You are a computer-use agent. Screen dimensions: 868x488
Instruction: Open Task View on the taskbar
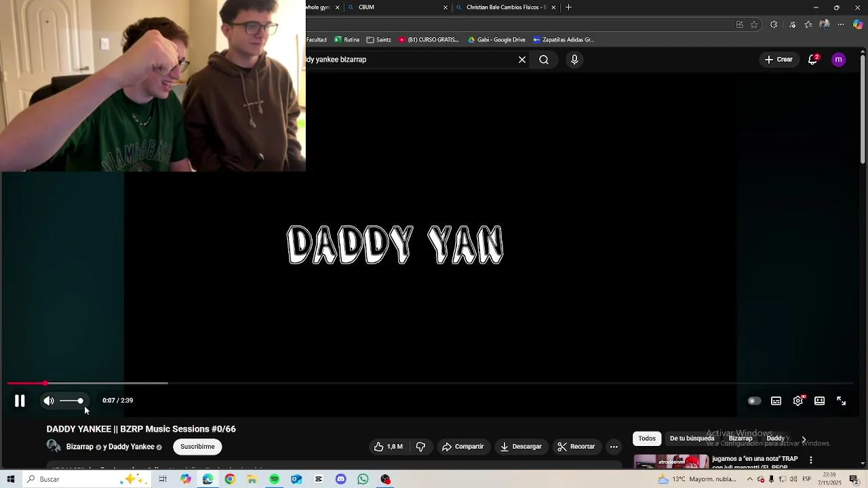(163, 479)
